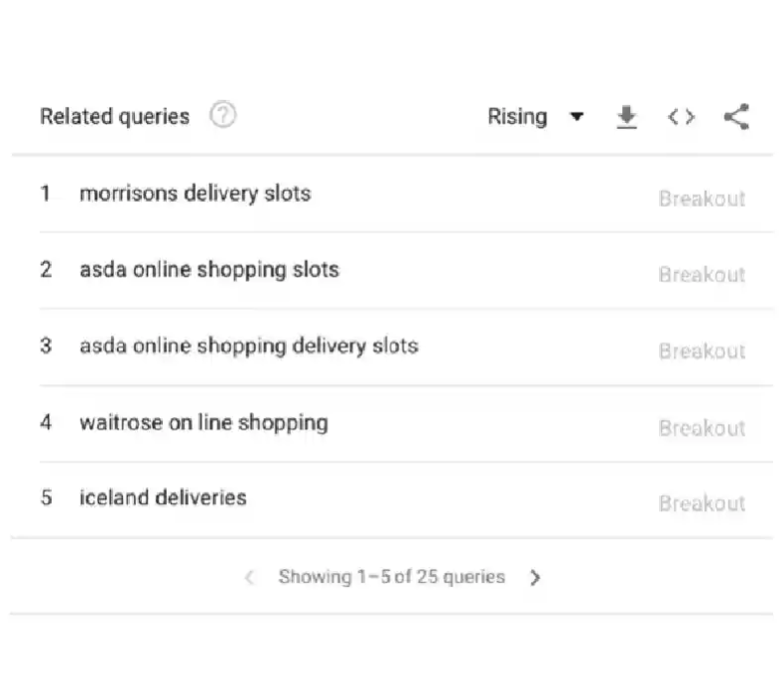Open asda online shopping delivery slots query
784x695 pixels.
(x=249, y=347)
